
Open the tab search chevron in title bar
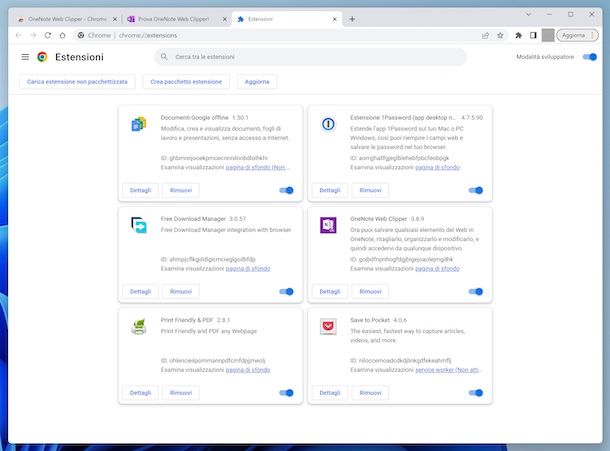click(528, 14)
